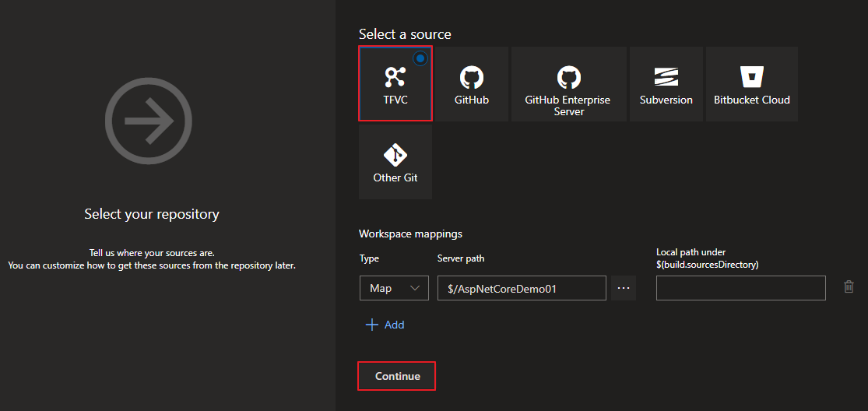Click the Bitbucket Cloud label
This screenshot has height=411, width=868.
pos(751,100)
